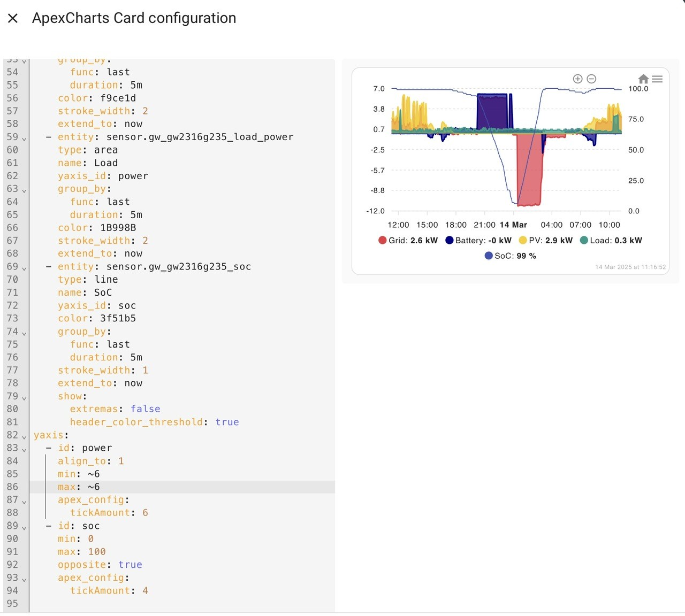
Task: Click the dark blue battery block on chart
Action: (491, 111)
